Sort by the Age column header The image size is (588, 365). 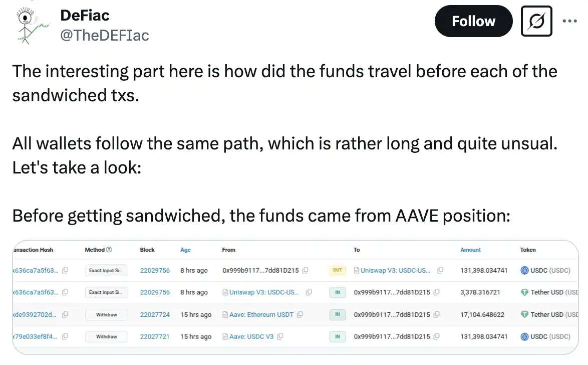pos(185,250)
